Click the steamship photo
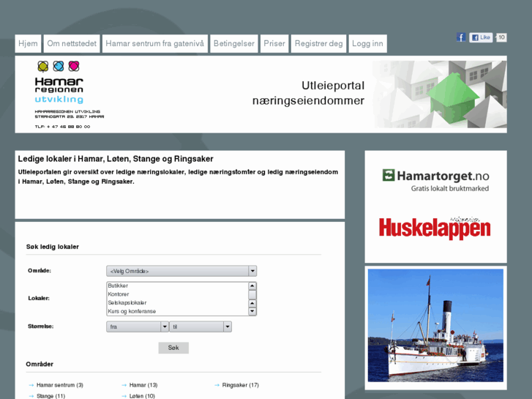 point(435,325)
